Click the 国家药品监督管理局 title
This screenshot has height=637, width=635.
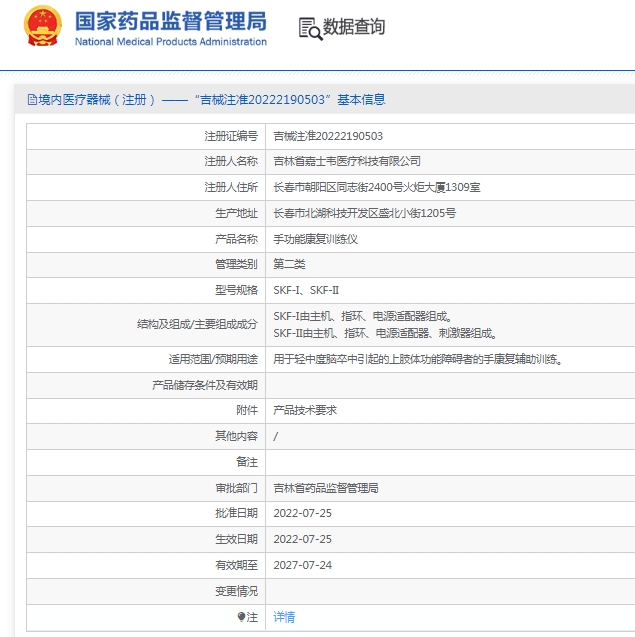(x=171, y=21)
